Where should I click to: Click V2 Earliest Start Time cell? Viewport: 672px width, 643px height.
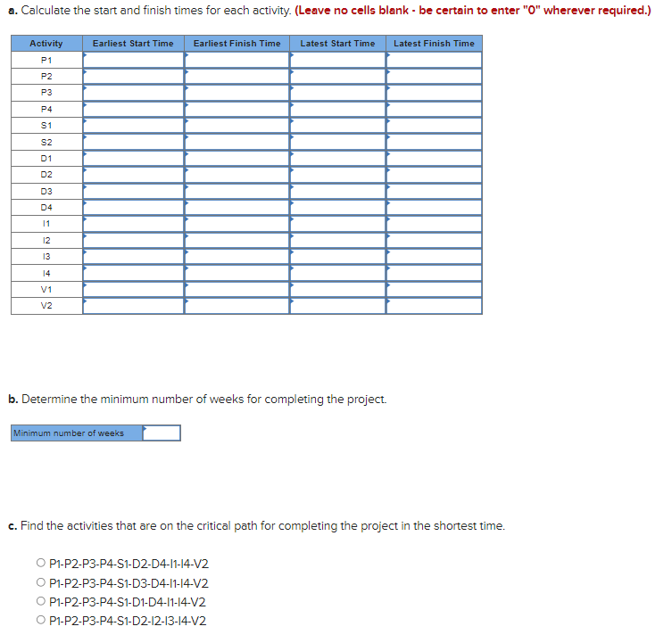coord(133,306)
